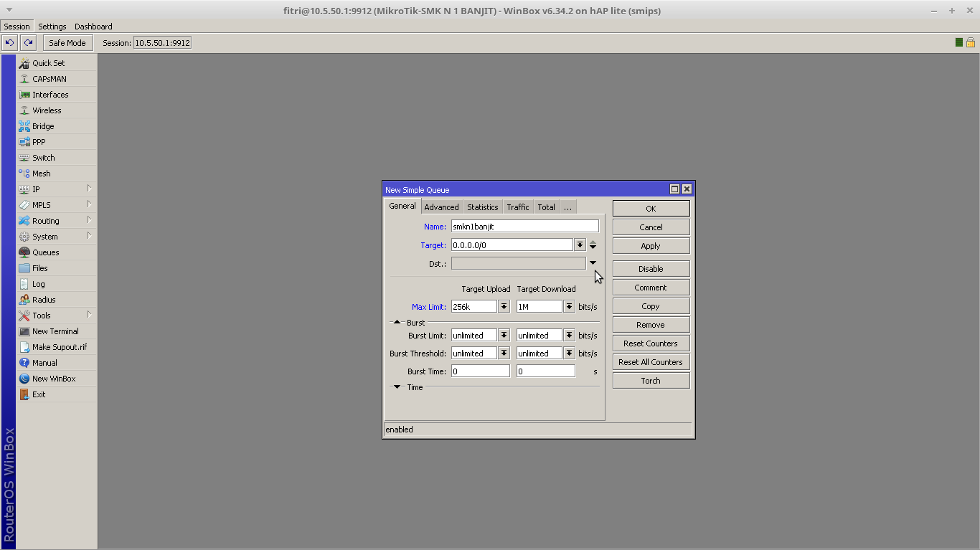Click the Disable button
This screenshot has height=550, width=980.
click(651, 269)
